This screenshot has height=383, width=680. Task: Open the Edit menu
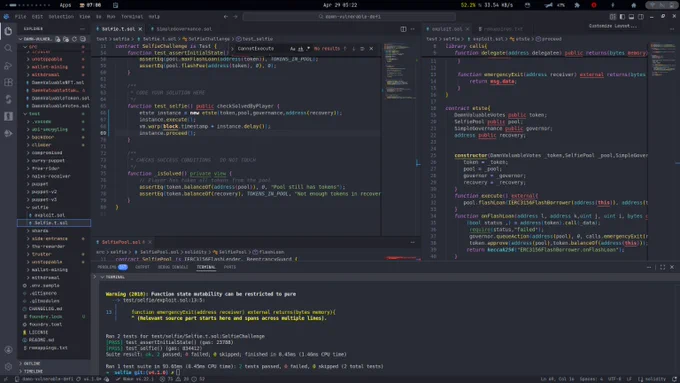pos(37,16)
